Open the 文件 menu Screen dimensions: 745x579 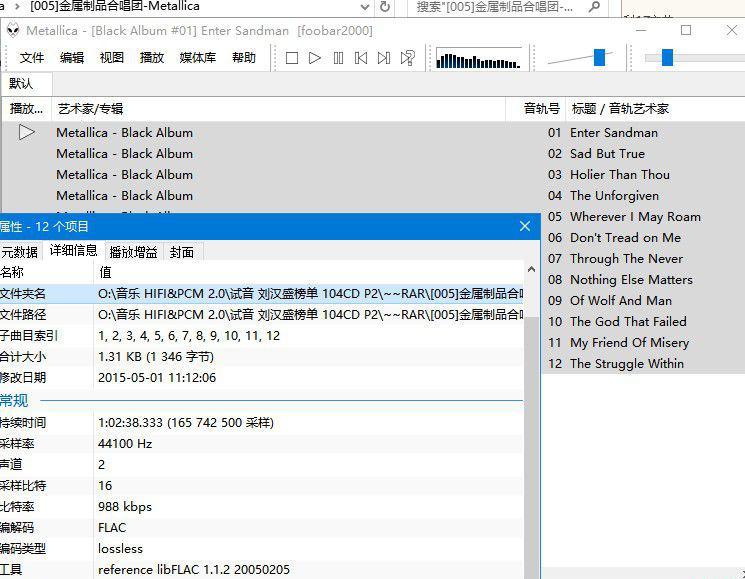32,57
